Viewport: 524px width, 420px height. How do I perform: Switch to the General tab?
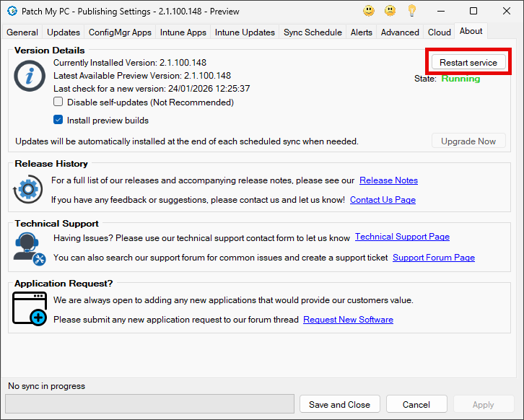(22, 32)
